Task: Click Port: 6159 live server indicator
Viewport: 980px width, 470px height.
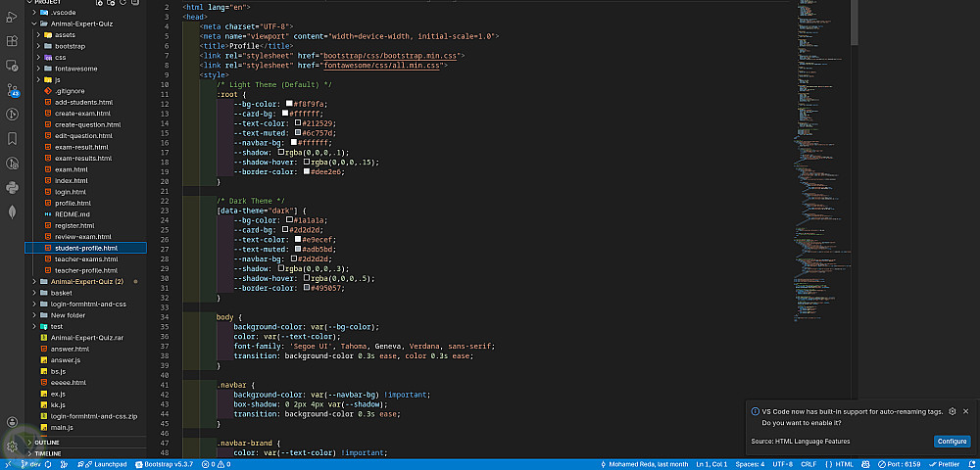Action: pos(899,464)
